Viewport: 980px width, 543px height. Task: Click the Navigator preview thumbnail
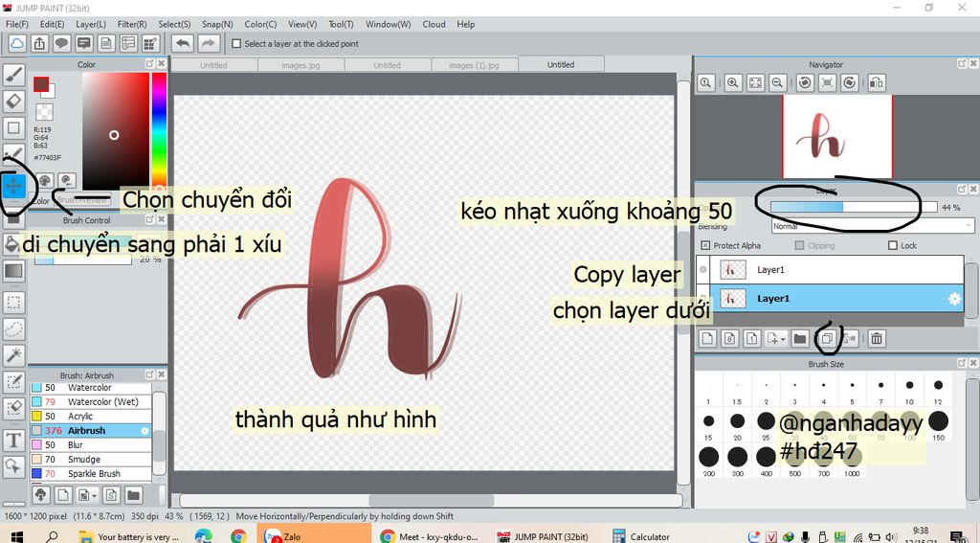(837, 137)
